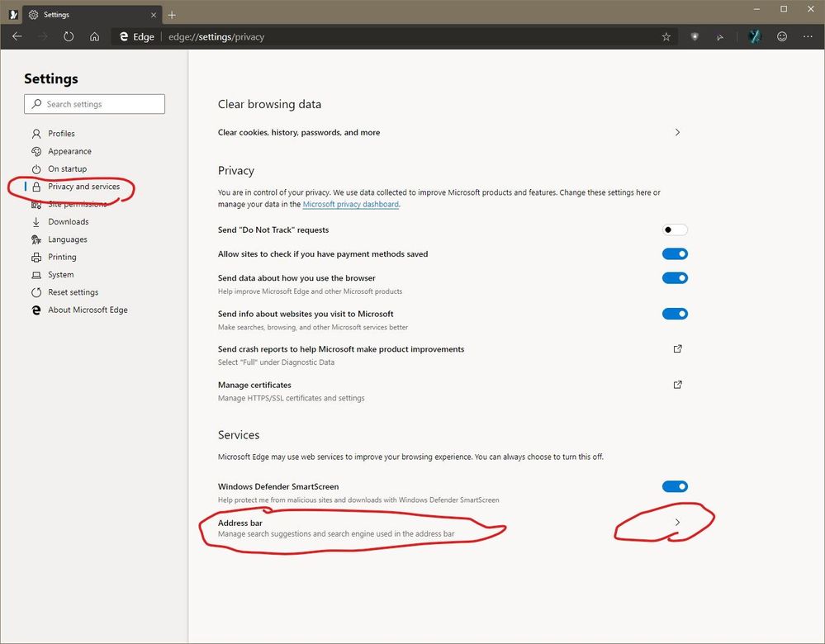Click the On startup power icon
The image size is (825, 644).
point(36,169)
